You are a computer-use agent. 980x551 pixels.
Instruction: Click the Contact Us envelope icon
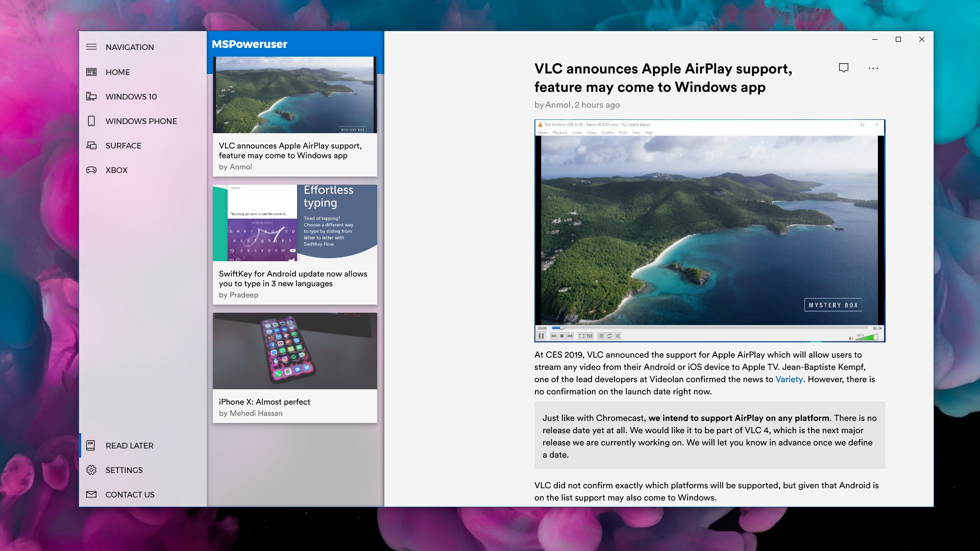click(x=91, y=494)
